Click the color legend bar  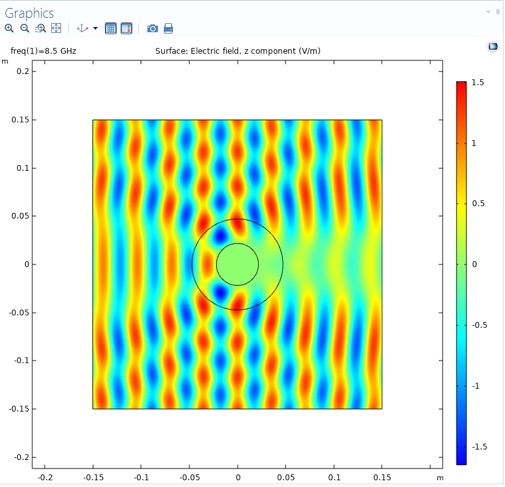[461, 273]
